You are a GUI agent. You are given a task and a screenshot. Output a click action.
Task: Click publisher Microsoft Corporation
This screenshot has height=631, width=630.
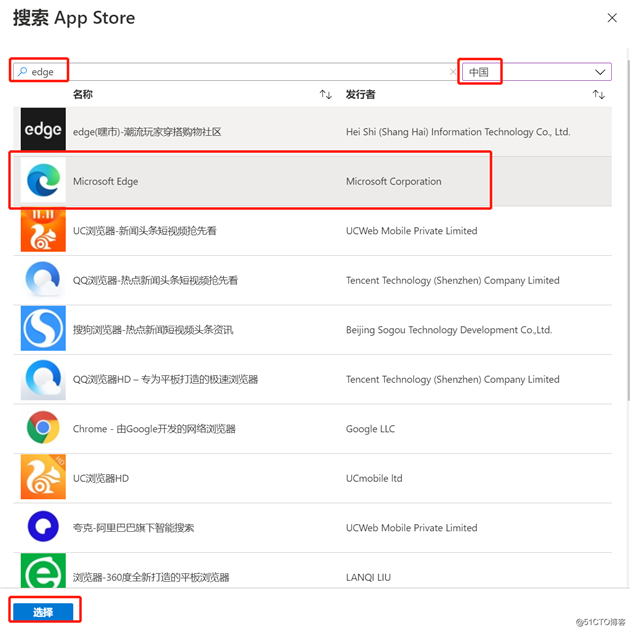pos(393,181)
